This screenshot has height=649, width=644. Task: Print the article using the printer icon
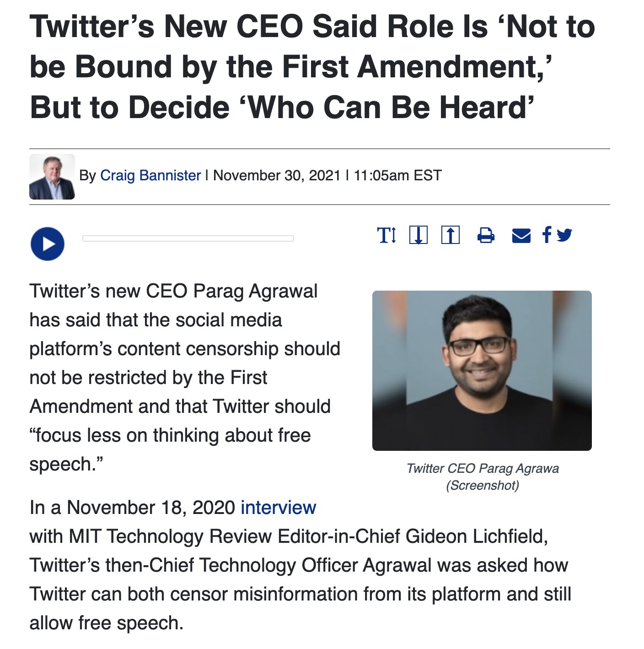(x=486, y=235)
